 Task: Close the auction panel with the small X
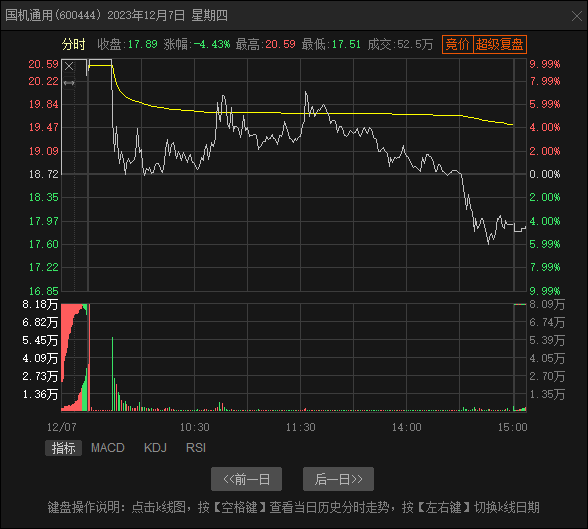pos(69,67)
